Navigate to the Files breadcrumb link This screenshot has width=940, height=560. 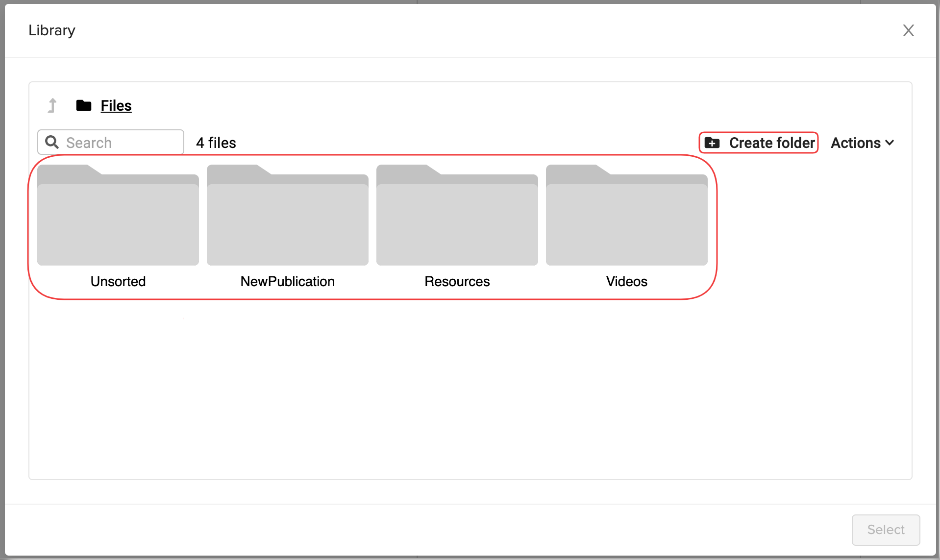[116, 105]
